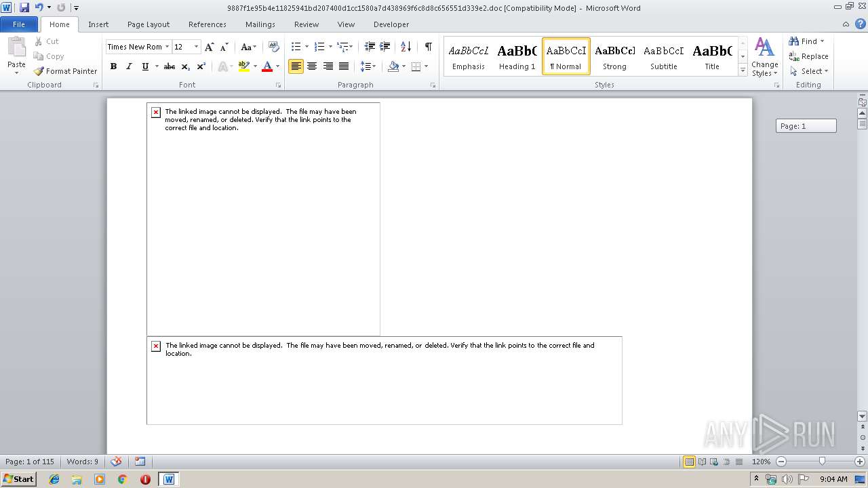Screen dimensions: 868x488
Task: Click the Windows Start button
Action: coord(18,479)
